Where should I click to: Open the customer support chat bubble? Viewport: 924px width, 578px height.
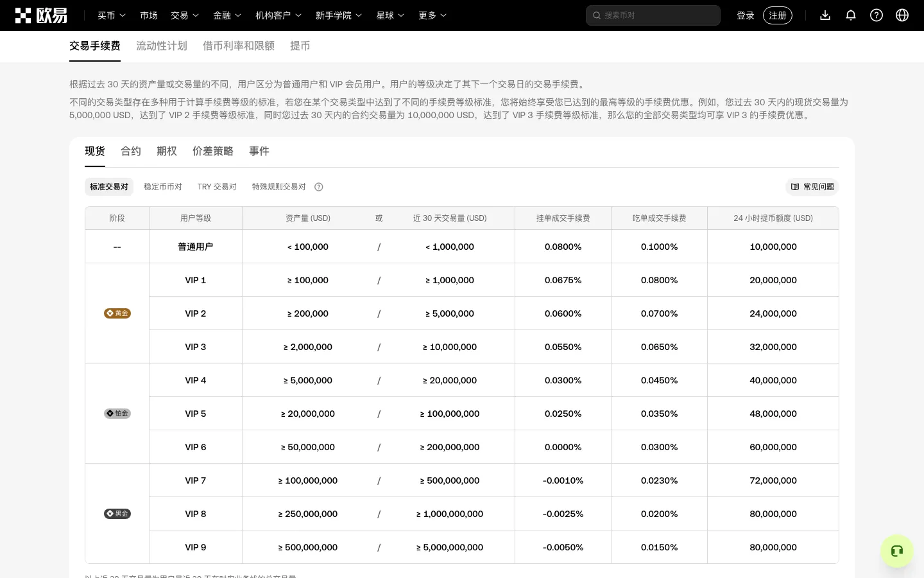click(x=897, y=551)
